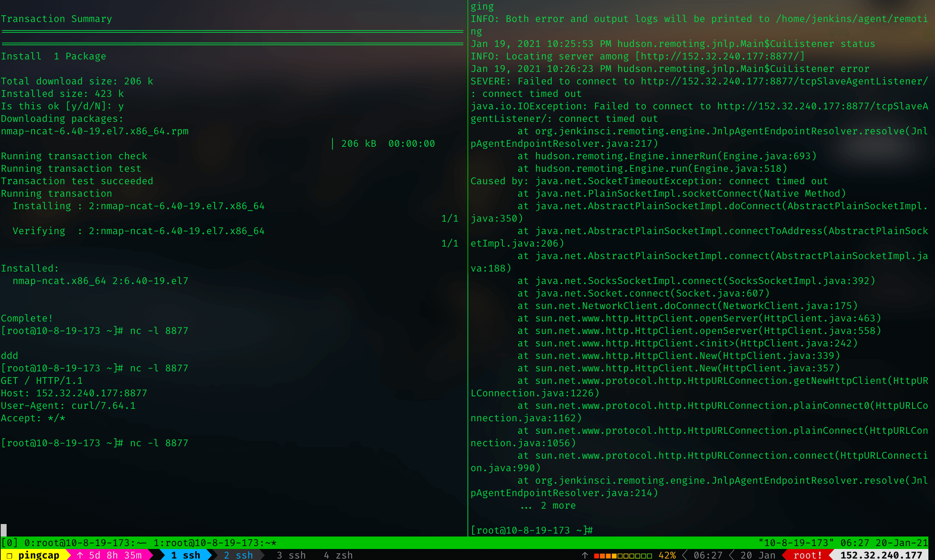The image size is (935, 560).
Task: Click the '06:27' clock in the bottom status bar
Action: coord(708,555)
